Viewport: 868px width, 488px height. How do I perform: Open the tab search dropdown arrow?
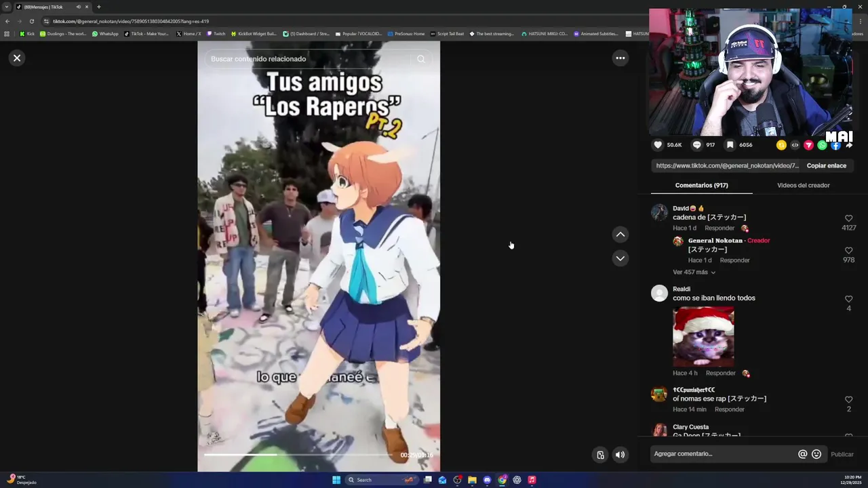[x=7, y=7]
